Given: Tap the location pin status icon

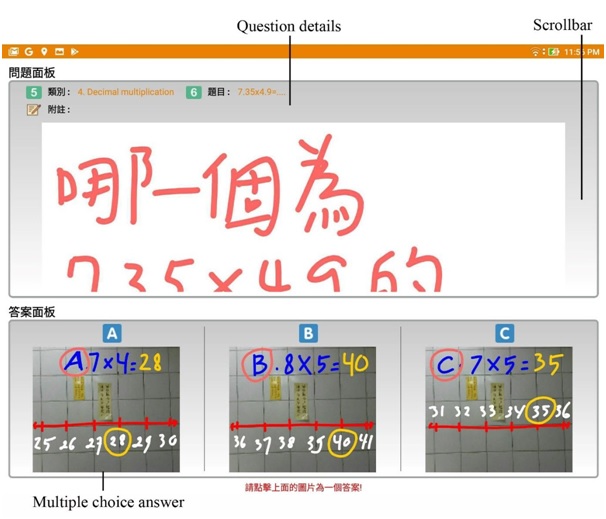Looking at the screenshot, I should click(44, 51).
